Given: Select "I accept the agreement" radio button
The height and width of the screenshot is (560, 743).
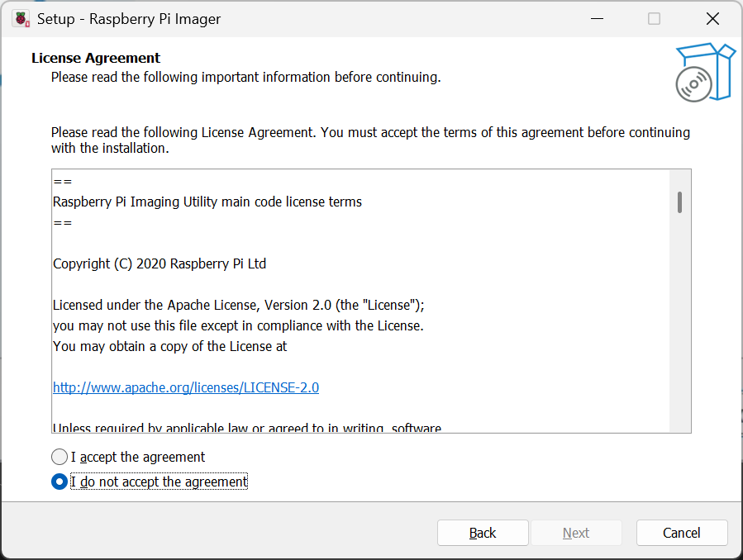Looking at the screenshot, I should click(x=60, y=457).
